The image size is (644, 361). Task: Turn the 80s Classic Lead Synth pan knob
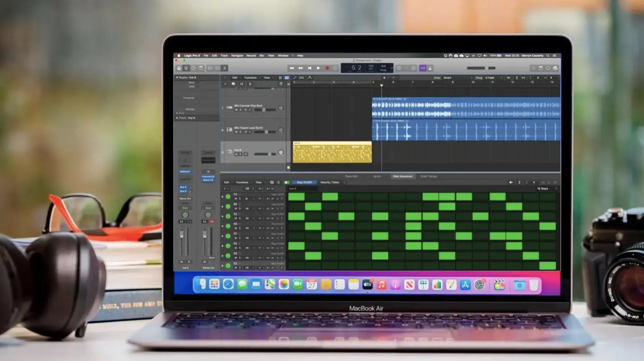click(x=281, y=130)
